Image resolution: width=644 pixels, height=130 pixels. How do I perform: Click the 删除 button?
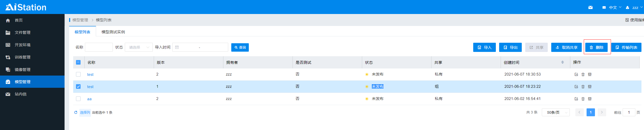596,47
